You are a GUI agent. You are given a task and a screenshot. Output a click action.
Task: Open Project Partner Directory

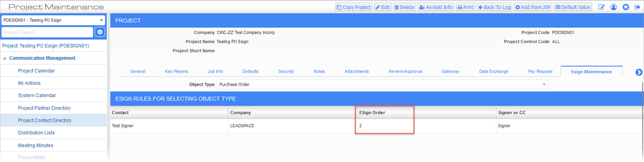tap(44, 108)
